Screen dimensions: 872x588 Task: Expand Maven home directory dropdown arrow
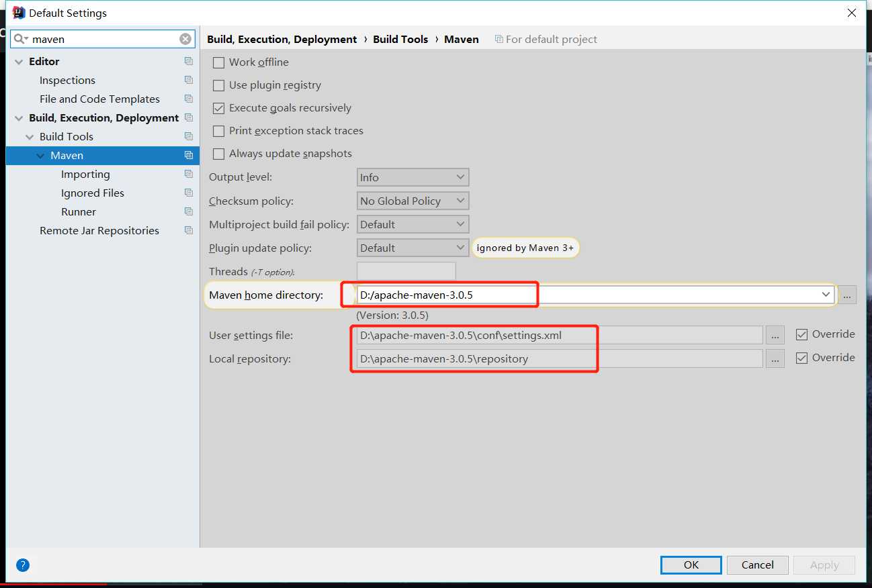[x=826, y=295]
